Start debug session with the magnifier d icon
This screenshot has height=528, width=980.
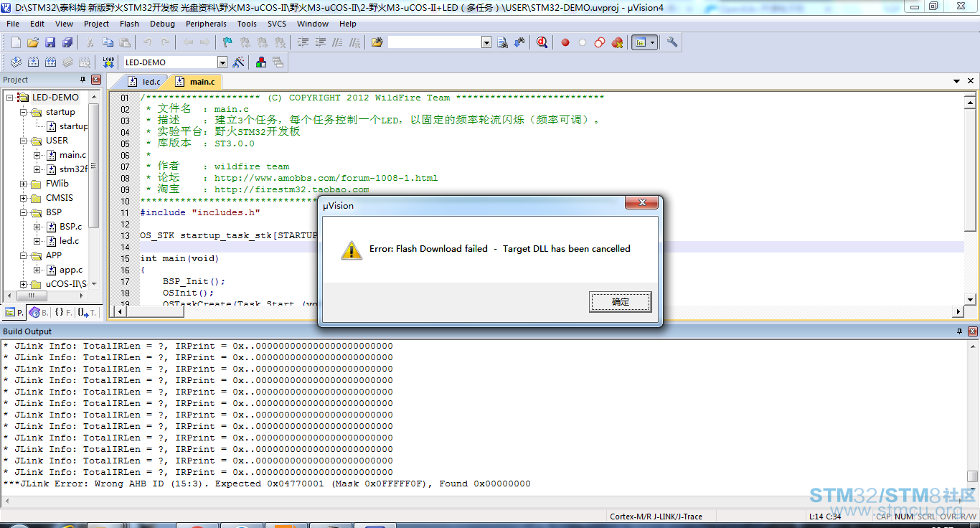[542, 43]
